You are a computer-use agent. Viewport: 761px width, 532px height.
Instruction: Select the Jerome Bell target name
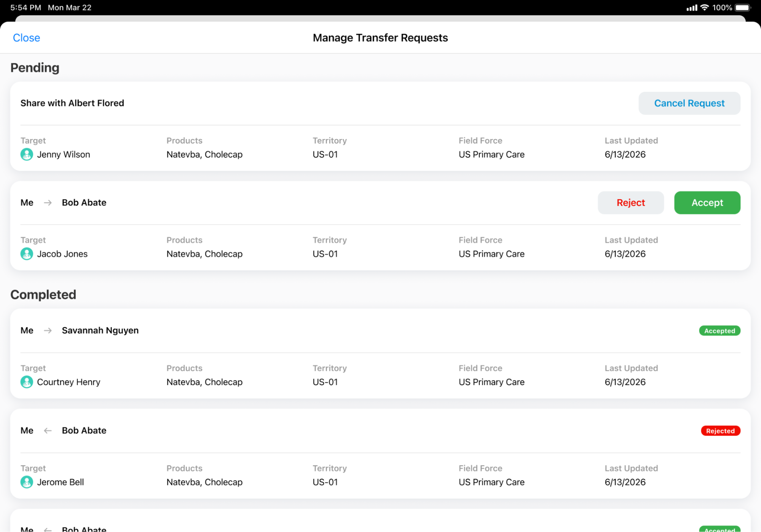(x=60, y=482)
